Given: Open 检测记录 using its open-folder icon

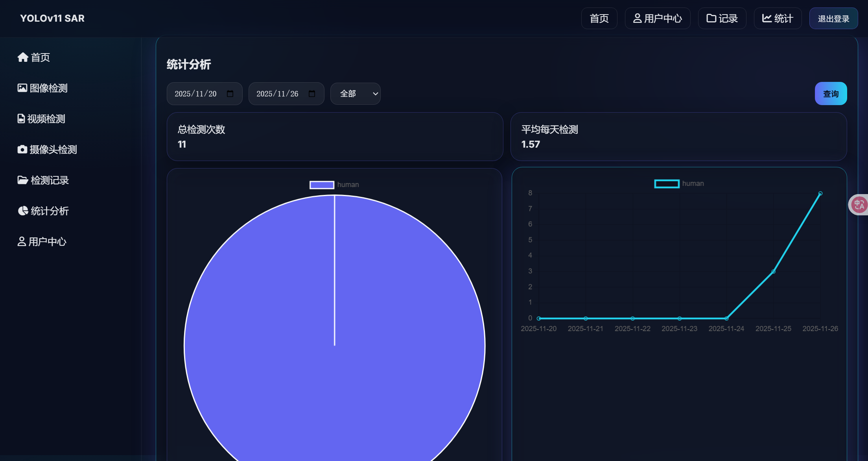Looking at the screenshot, I should click(x=23, y=180).
